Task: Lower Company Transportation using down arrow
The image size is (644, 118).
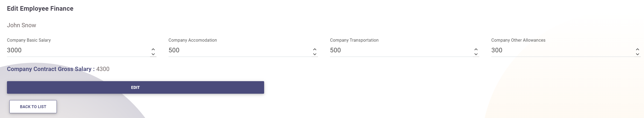Action: pyautogui.click(x=476, y=54)
